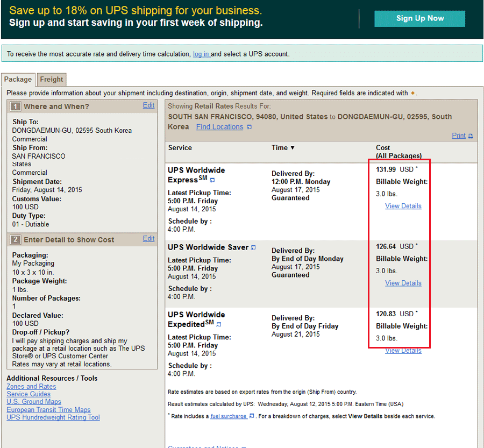
Task: Switch to the Freight tab
Action: coord(52,80)
